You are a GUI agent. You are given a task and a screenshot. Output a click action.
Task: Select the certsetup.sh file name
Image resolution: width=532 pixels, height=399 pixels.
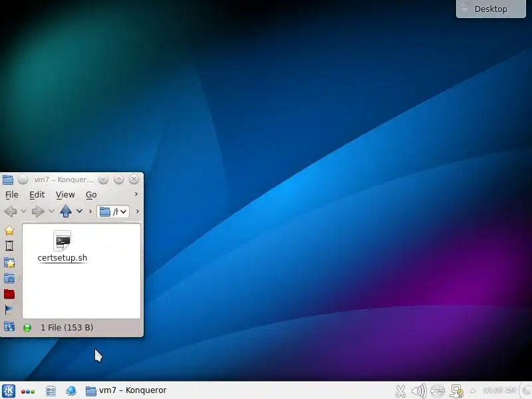click(x=63, y=258)
